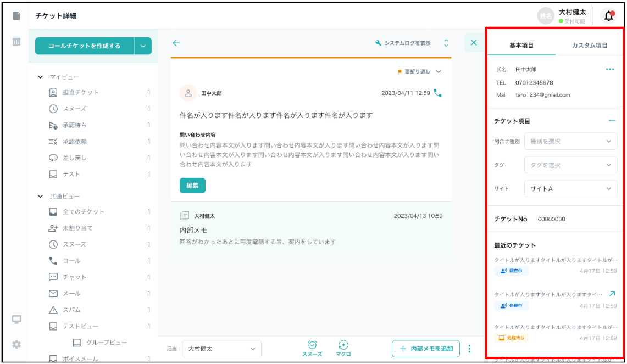Viewport: 627px width, 364px height.
Task: Open 担当チケット in マイビュー
Action: (x=99, y=92)
